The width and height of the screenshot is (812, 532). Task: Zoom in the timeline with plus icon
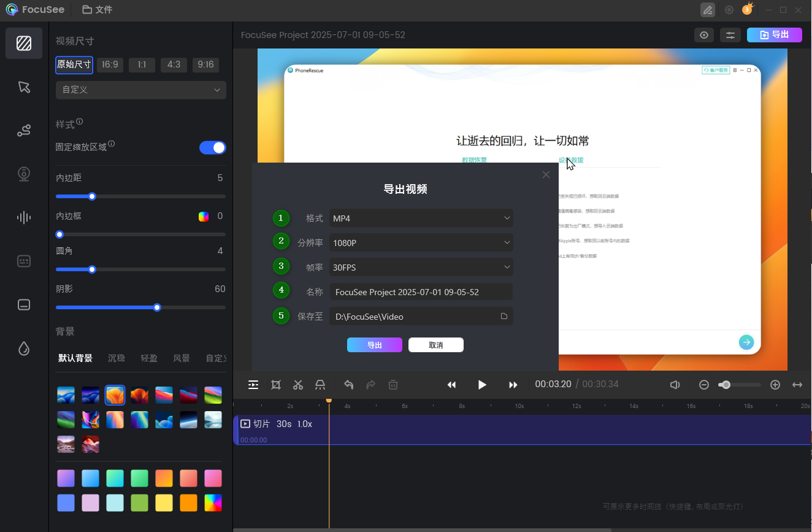tap(775, 385)
